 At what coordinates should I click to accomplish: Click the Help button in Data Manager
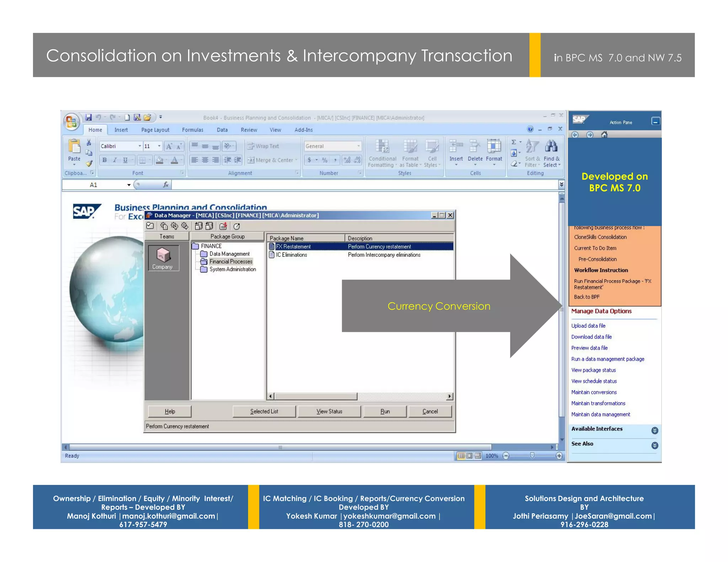pyautogui.click(x=170, y=411)
